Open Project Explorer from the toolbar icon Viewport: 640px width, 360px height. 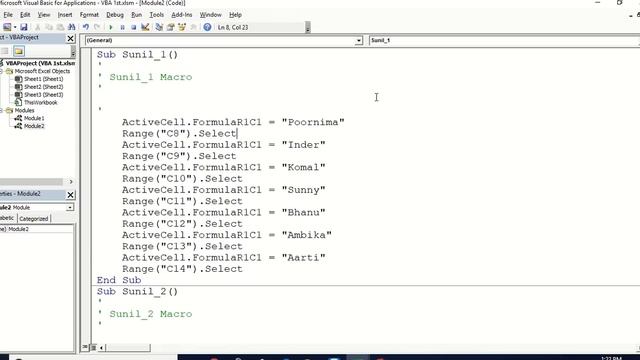(159, 27)
